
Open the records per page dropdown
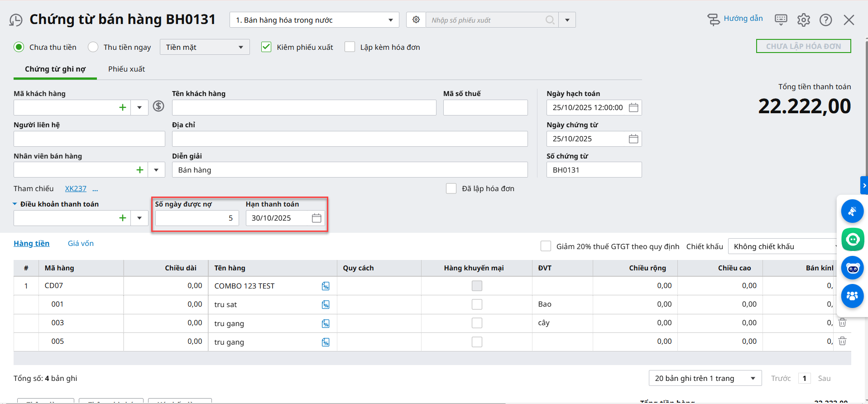pos(704,378)
